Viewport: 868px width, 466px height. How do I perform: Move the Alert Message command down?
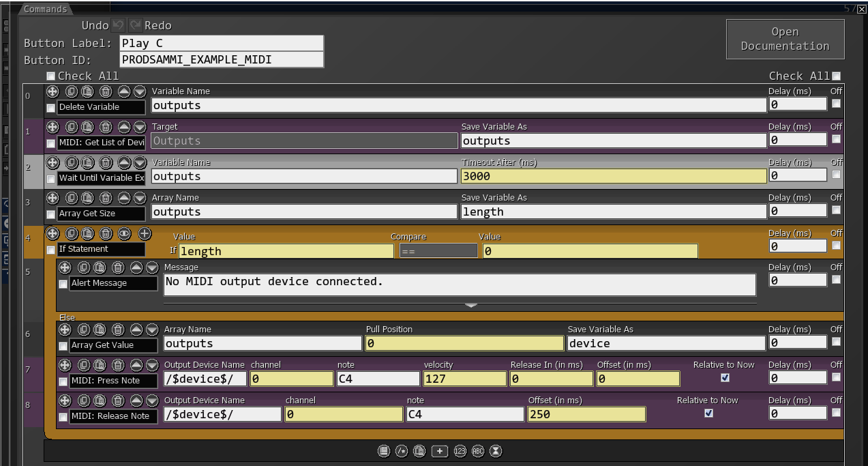[151, 267]
